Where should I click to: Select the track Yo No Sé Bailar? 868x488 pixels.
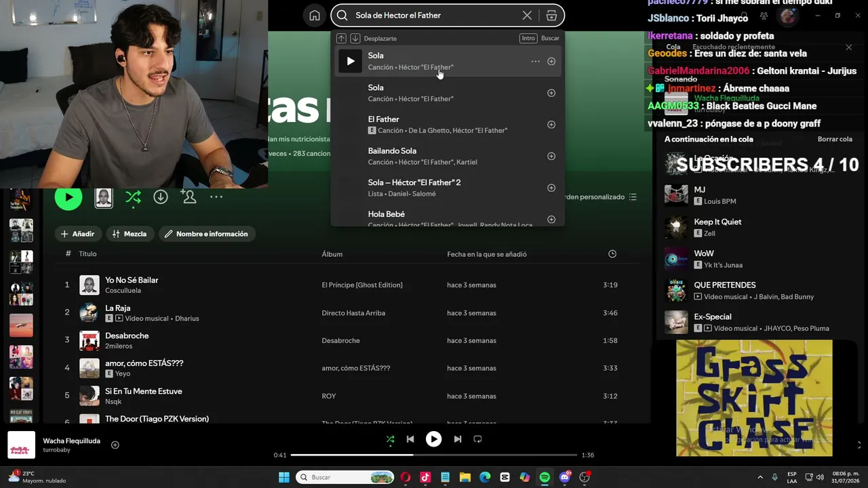click(132, 280)
